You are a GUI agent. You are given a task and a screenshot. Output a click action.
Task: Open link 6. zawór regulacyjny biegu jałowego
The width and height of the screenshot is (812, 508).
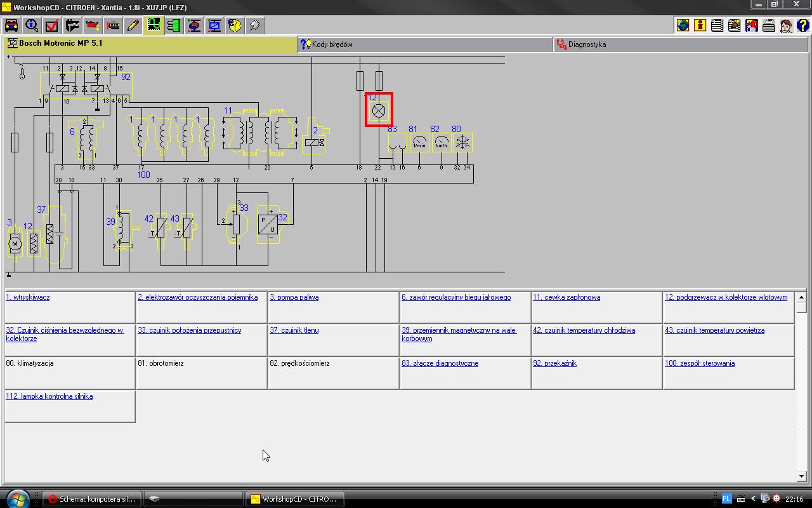[x=456, y=297]
